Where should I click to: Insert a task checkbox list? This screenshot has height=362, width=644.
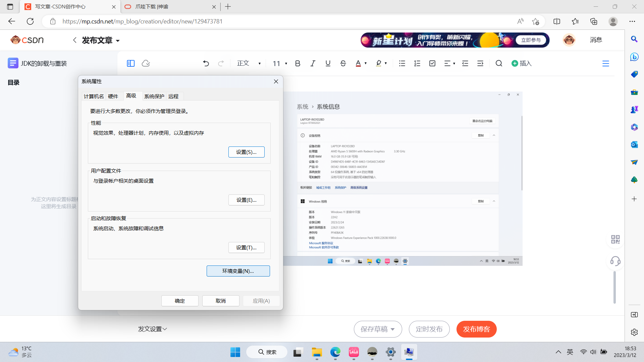432,63
